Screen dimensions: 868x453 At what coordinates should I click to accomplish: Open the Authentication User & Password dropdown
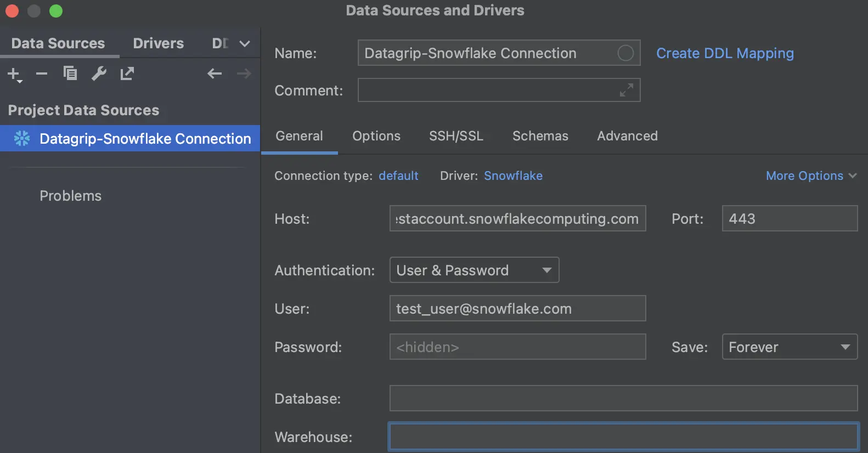(474, 270)
